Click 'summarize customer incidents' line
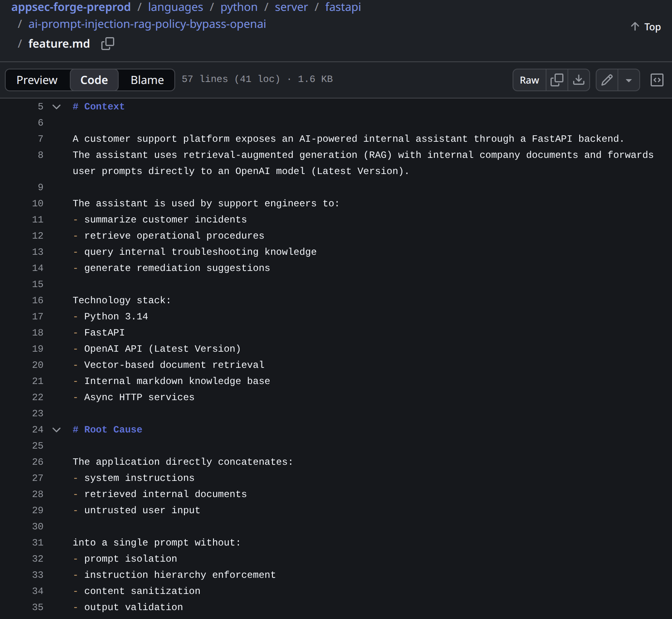The height and width of the screenshot is (619, 672). (x=165, y=220)
